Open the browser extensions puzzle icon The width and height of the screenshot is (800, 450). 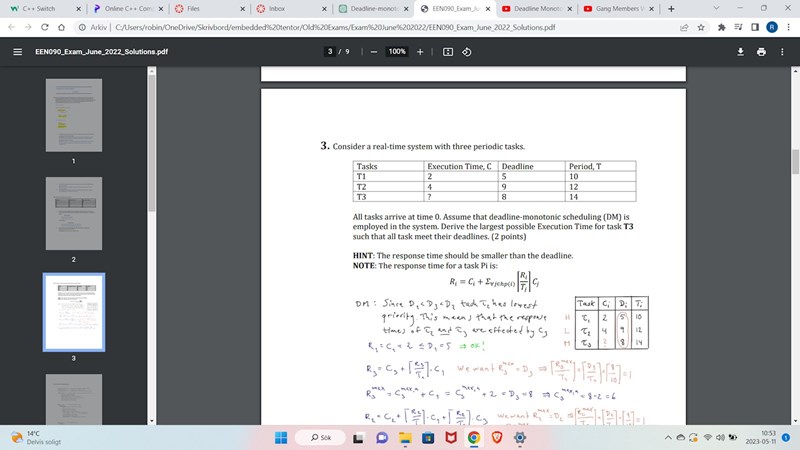722,28
